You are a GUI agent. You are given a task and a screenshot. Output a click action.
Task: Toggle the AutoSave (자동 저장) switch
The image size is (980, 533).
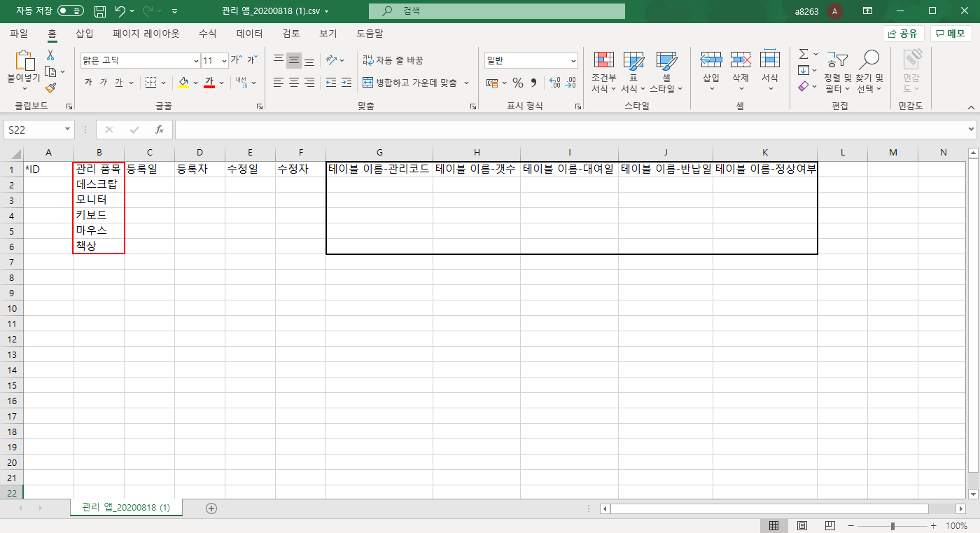coord(70,11)
